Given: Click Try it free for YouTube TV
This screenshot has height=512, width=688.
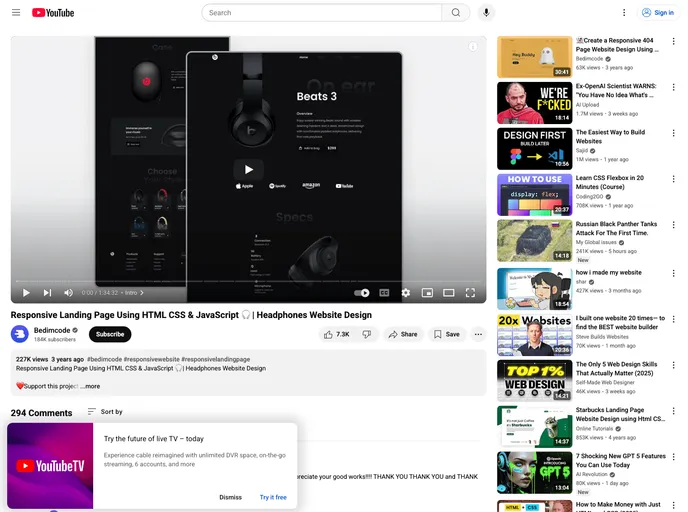Looking at the screenshot, I should [273, 497].
